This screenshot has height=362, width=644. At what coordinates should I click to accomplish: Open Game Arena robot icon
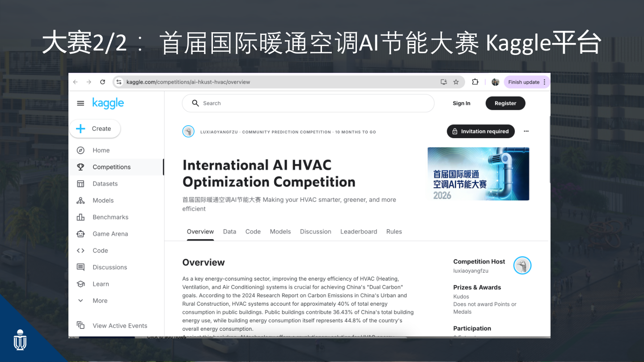pyautogui.click(x=80, y=234)
